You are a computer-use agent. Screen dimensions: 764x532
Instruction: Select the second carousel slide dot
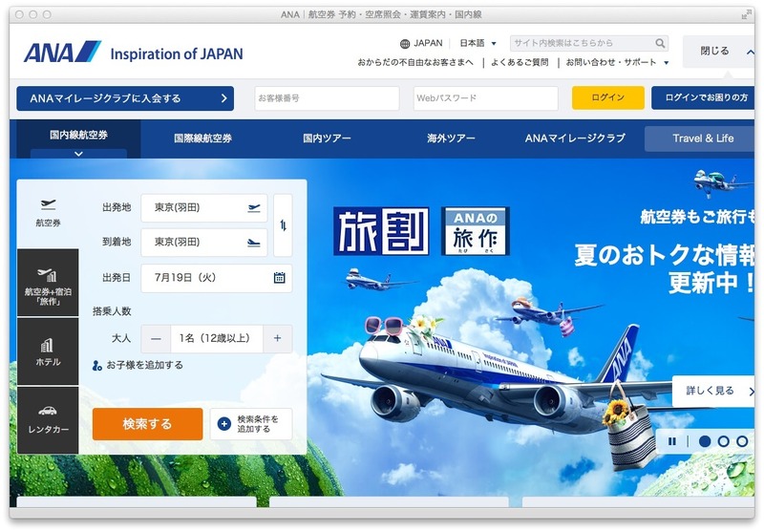(723, 441)
